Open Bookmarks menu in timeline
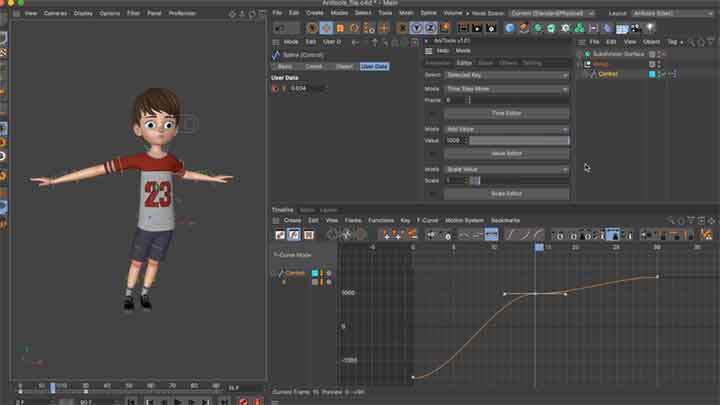The image size is (720, 405). click(x=505, y=220)
